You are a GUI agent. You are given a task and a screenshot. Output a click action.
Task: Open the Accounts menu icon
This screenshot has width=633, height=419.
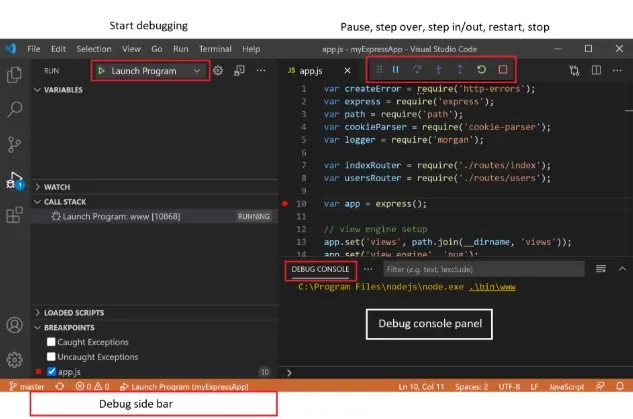pyautogui.click(x=15, y=325)
